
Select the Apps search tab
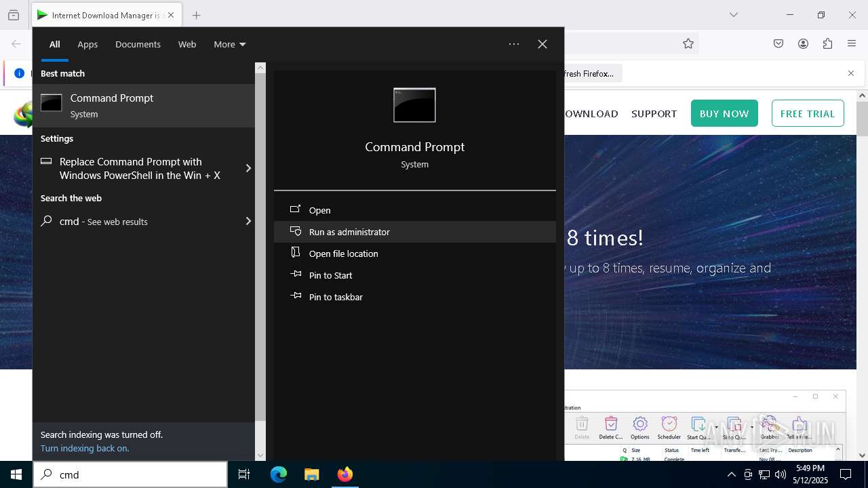point(87,44)
